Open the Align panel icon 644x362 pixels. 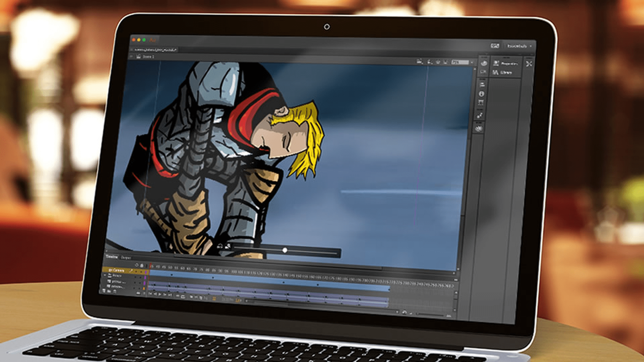pyautogui.click(x=482, y=84)
